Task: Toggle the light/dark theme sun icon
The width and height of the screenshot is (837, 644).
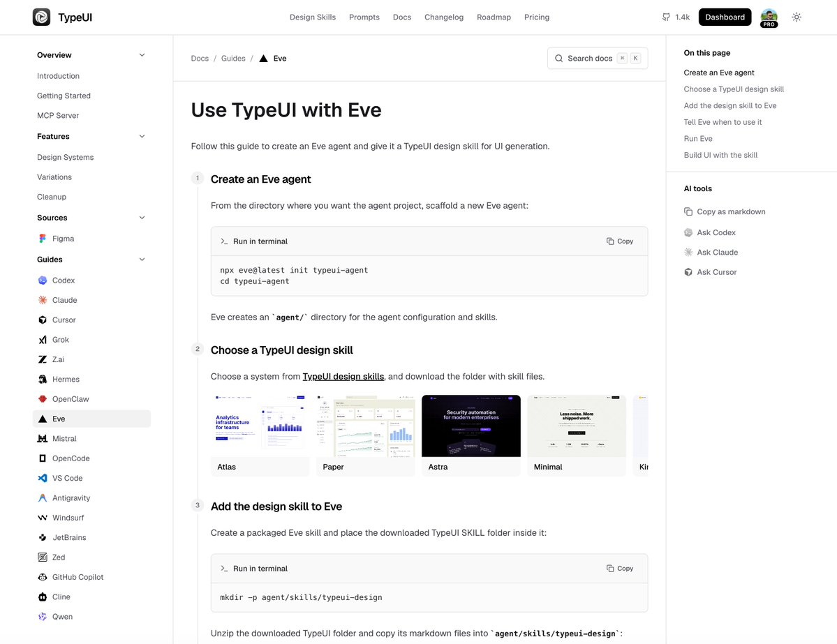Action: pyautogui.click(x=797, y=17)
